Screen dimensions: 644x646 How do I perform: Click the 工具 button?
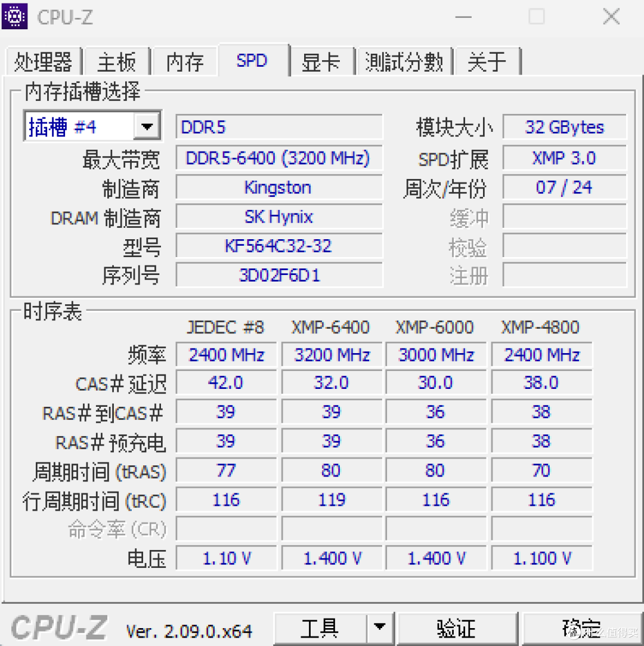coord(320,629)
